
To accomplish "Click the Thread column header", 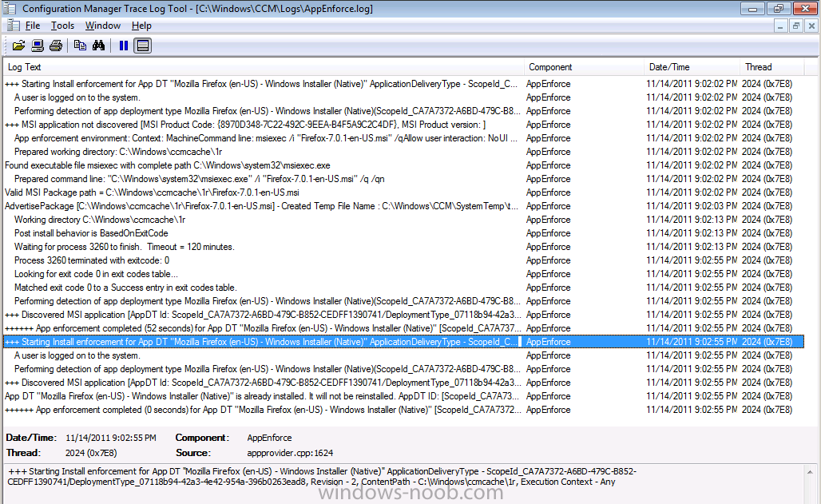I will click(772, 67).
